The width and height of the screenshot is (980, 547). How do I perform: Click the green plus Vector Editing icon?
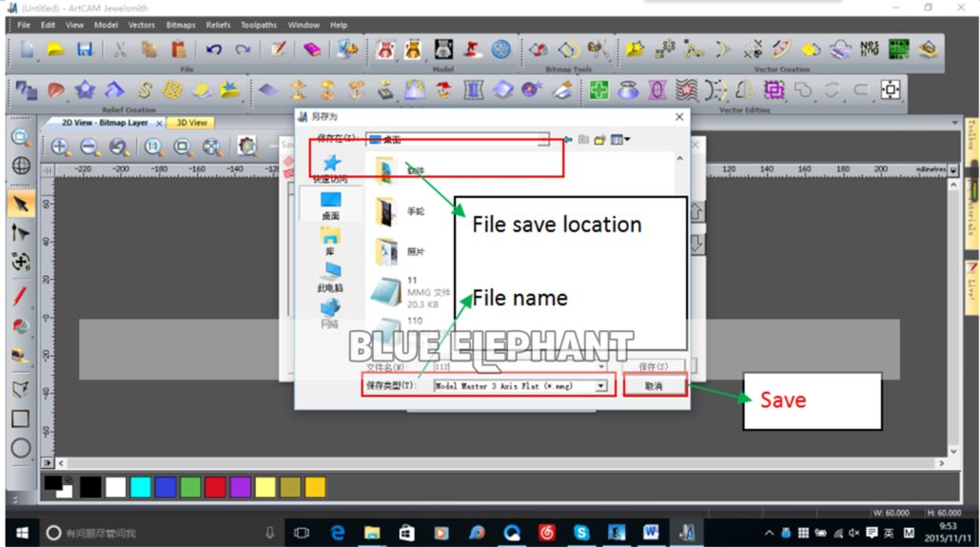coord(598,90)
